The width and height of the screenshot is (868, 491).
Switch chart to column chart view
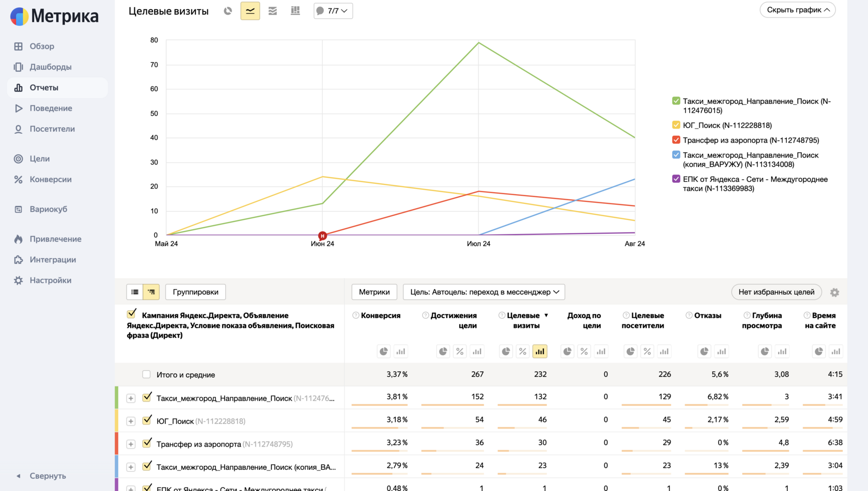coord(296,11)
